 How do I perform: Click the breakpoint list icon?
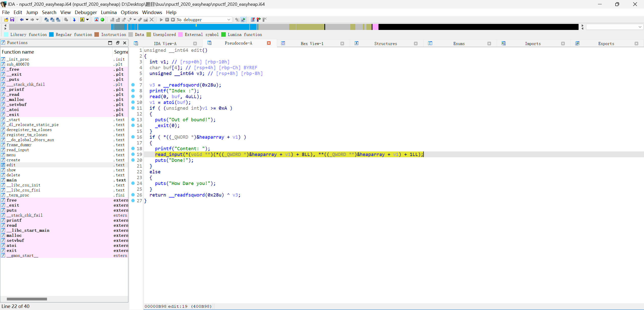pos(253,20)
